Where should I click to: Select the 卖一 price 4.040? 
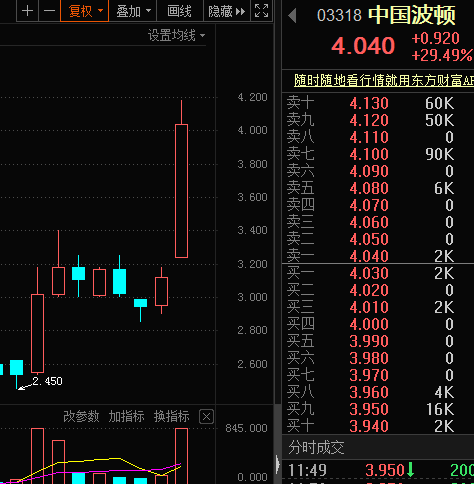(x=369, y=256)
